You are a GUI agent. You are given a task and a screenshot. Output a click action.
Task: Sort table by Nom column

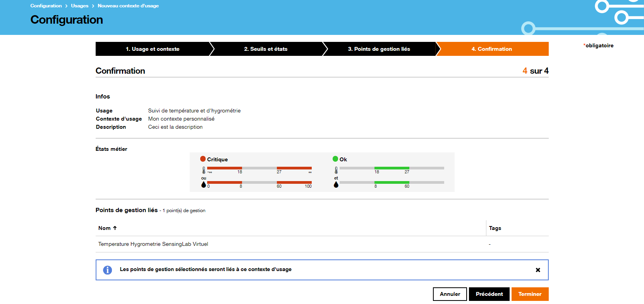[107, 228]
